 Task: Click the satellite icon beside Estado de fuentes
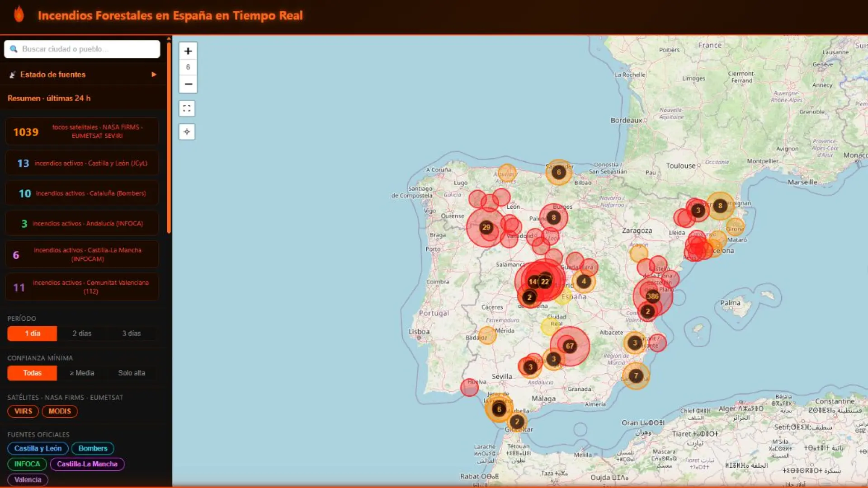[13, 75]
